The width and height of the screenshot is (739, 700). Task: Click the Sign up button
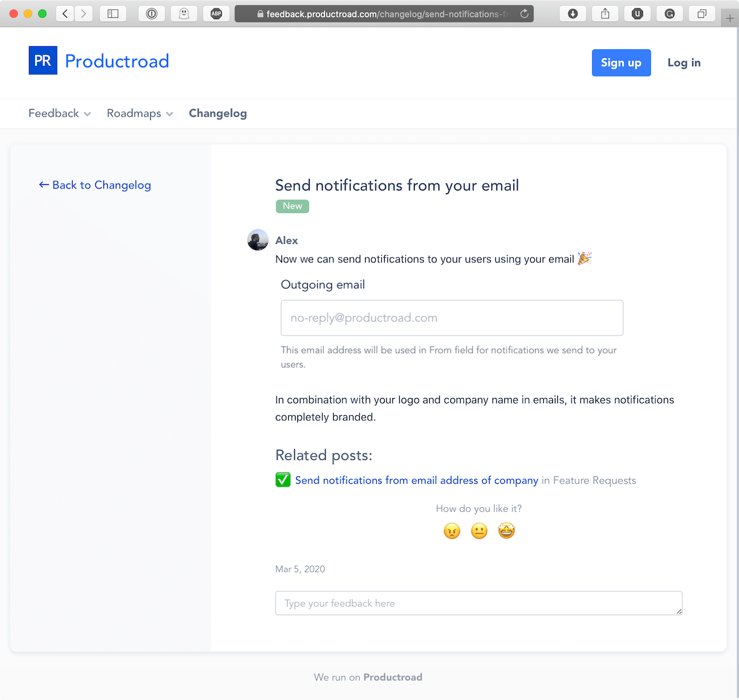[x=621, y=63]
